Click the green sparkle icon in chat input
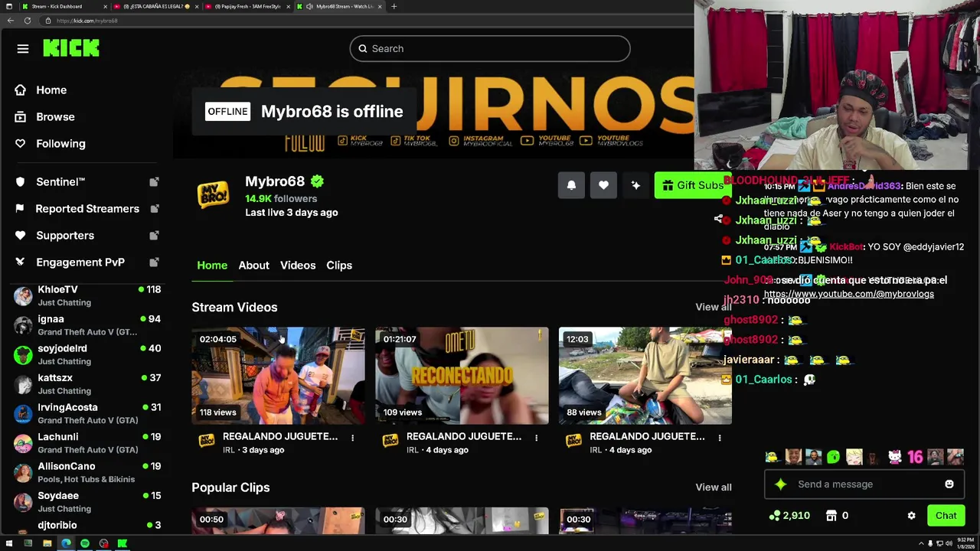The width and height of the screenshot is (980, 551). pyautogui.click(x=780, y=484)
